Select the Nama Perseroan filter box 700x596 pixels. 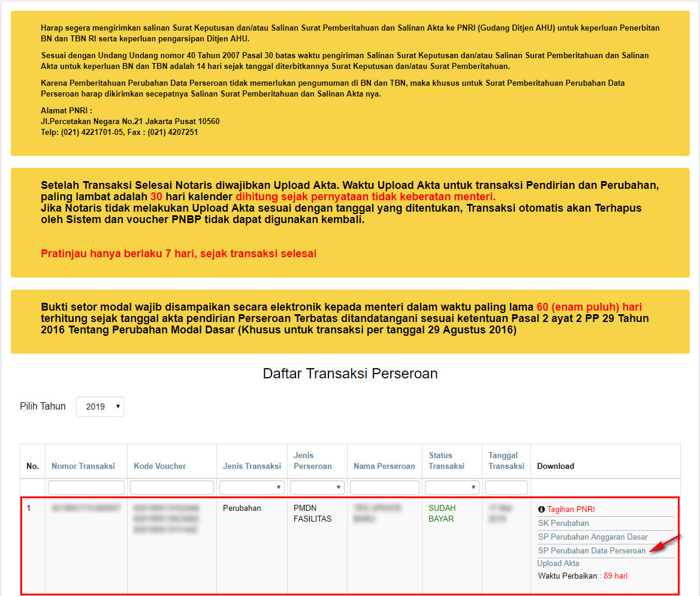pyautogui.click(x=384, y=487)
